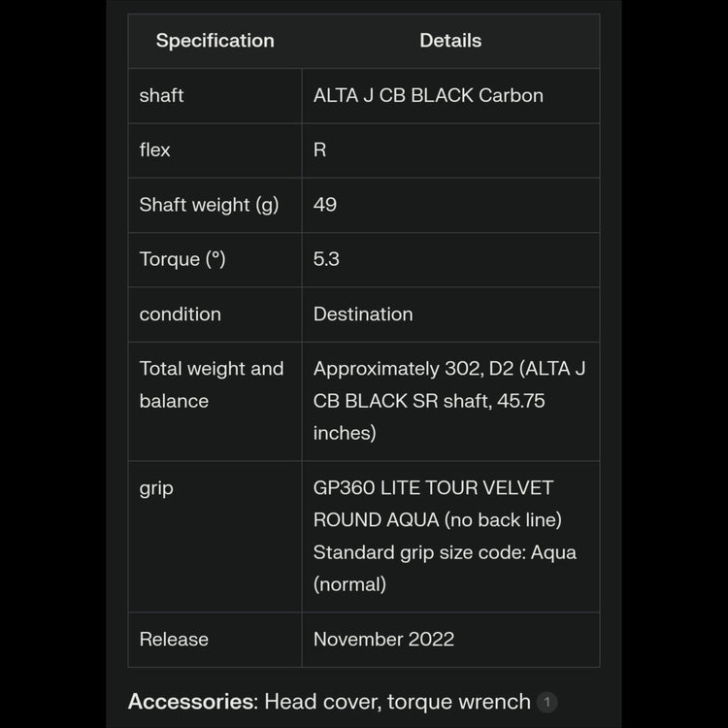
Task: Select the Approximately 302, D2 details text
Action: coord(449,369)
